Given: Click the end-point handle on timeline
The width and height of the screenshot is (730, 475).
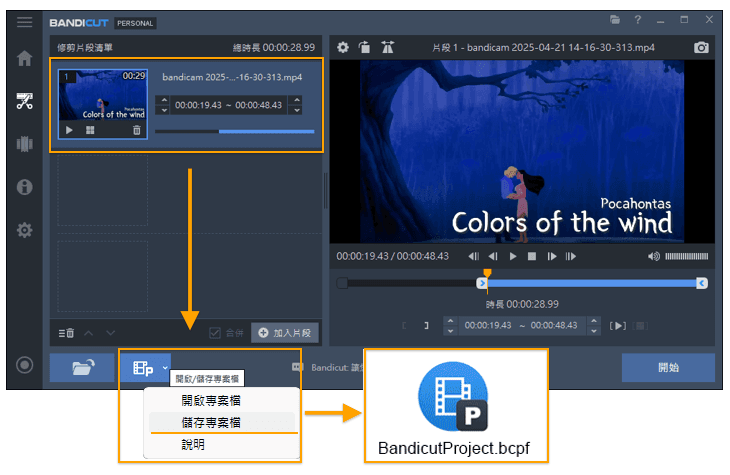Looking at the screenshot, I should [x=702, y=283].
